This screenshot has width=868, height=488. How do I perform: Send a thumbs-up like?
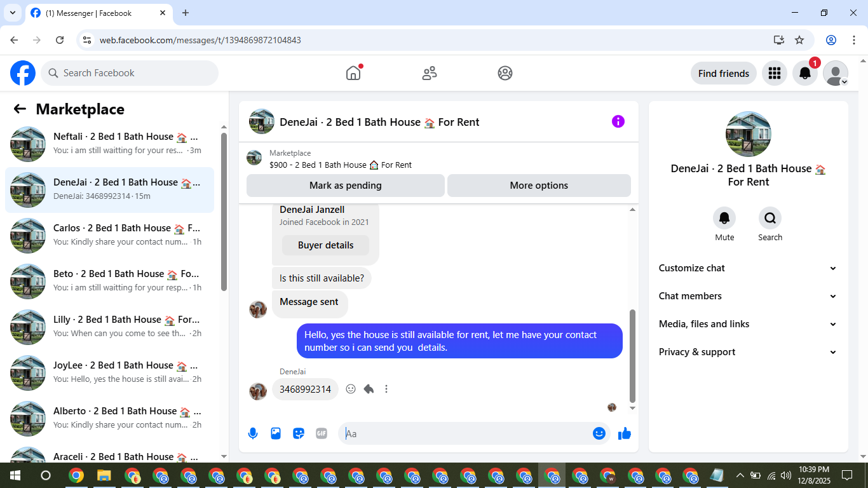(625, 433)
